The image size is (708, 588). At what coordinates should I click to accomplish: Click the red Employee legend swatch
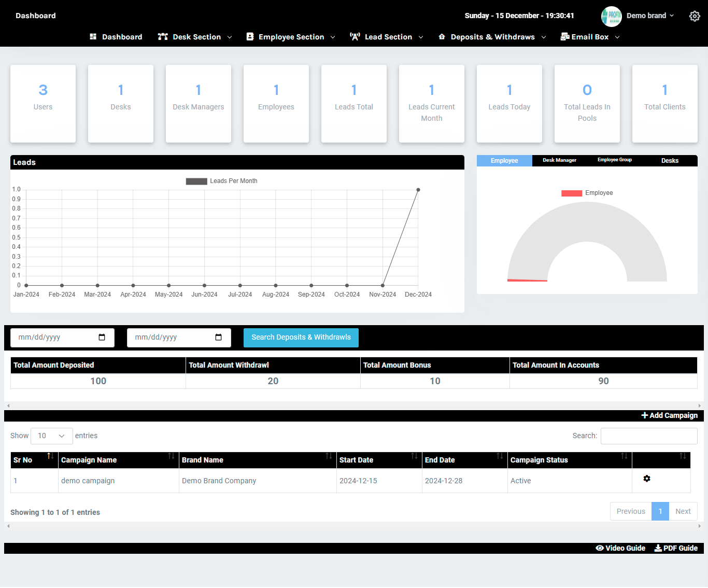click(x=572, y=193)
